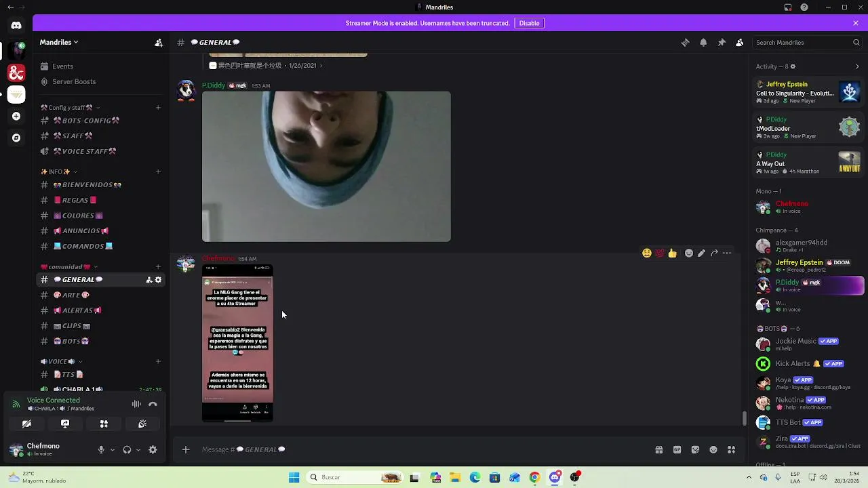Open the GIF picker

coord(677,449)
